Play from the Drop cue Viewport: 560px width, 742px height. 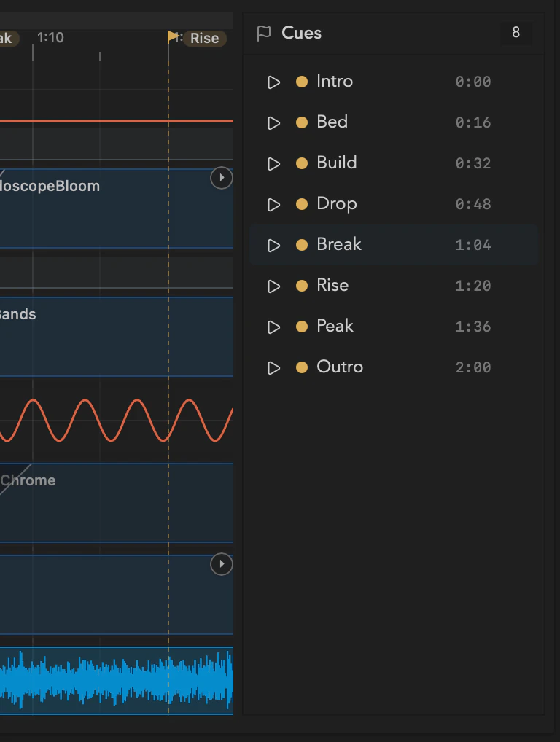pyautogui.click(x=273, y=204)
